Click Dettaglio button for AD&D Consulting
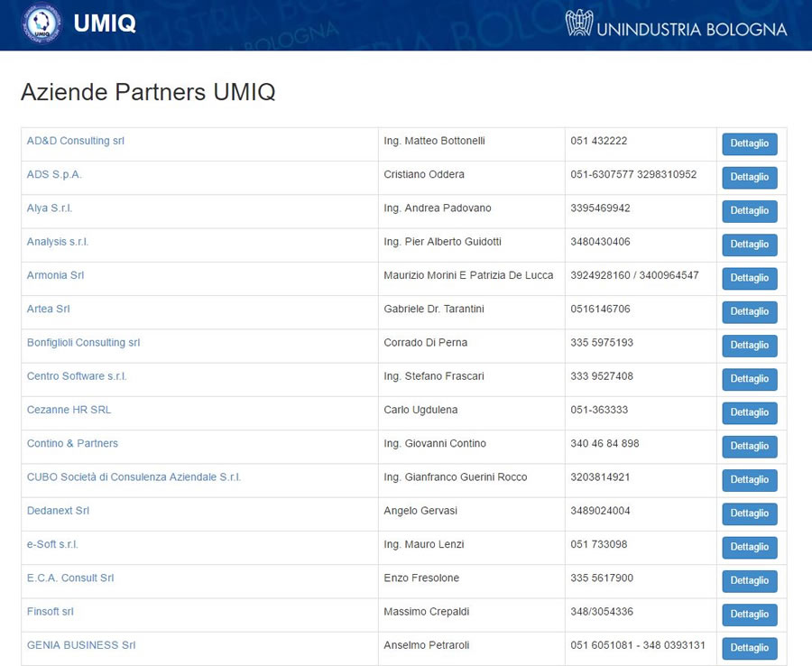The width and height of the screenshot is (812, 666). pyautogui.click(x=750, y=143)
